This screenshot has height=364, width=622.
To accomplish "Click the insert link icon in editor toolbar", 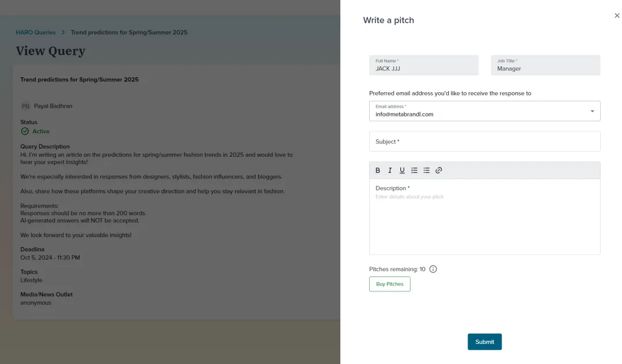I will point(439,170).
